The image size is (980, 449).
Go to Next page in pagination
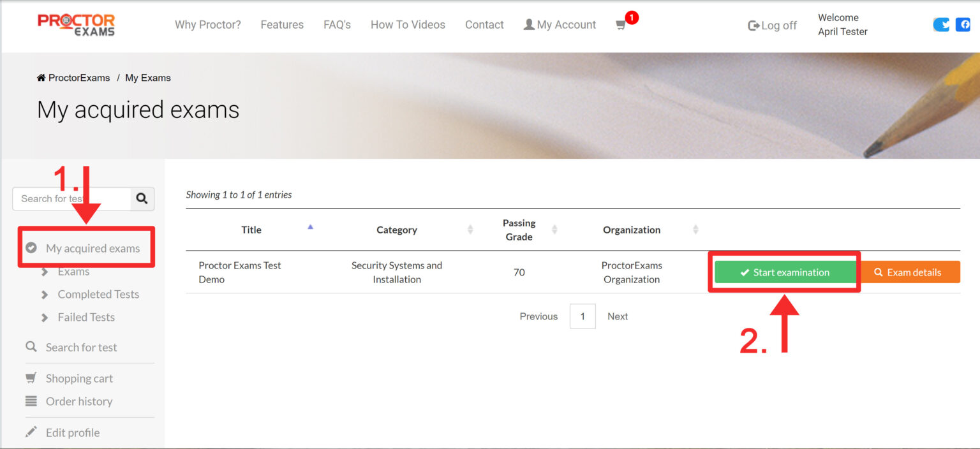[617, 316]
